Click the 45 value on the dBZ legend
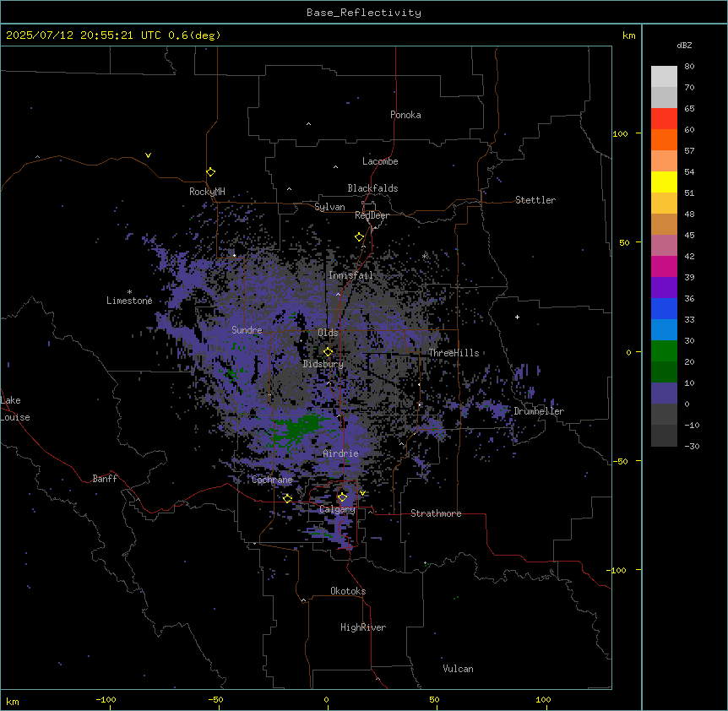Screen dimensions: 728x711 (689, 236)
